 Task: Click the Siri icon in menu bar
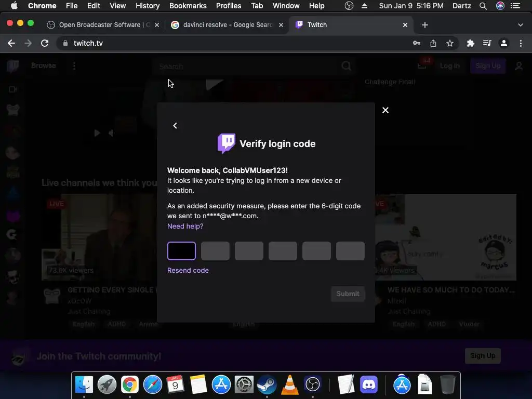coord(500,6)
